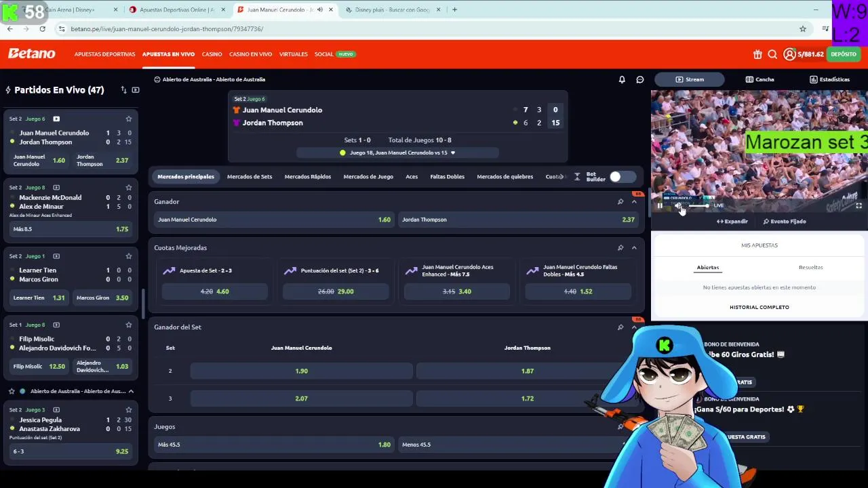Pick Cerundolo set 2 winner at 1.90
This screenshot has height=488, width=868.
click(301, 371)
